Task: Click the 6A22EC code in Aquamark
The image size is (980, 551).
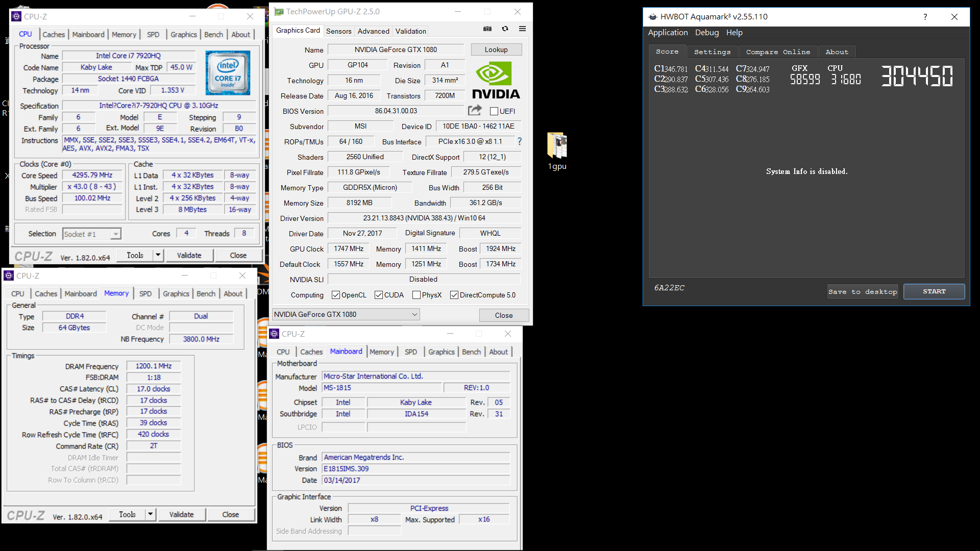Action: point(669,288)
